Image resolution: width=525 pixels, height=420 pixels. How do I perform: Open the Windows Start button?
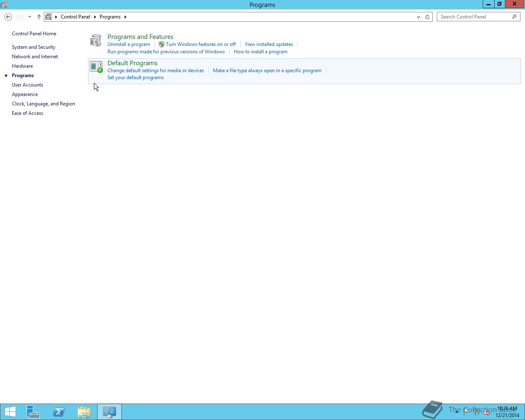point(10,412)
